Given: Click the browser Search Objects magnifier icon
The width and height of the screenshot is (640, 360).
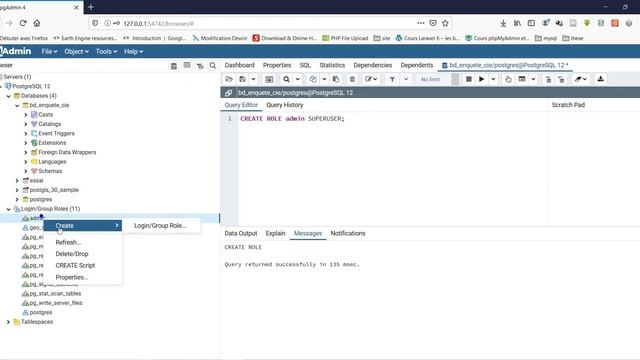Looking at the screenshot, I should point(213,65).
